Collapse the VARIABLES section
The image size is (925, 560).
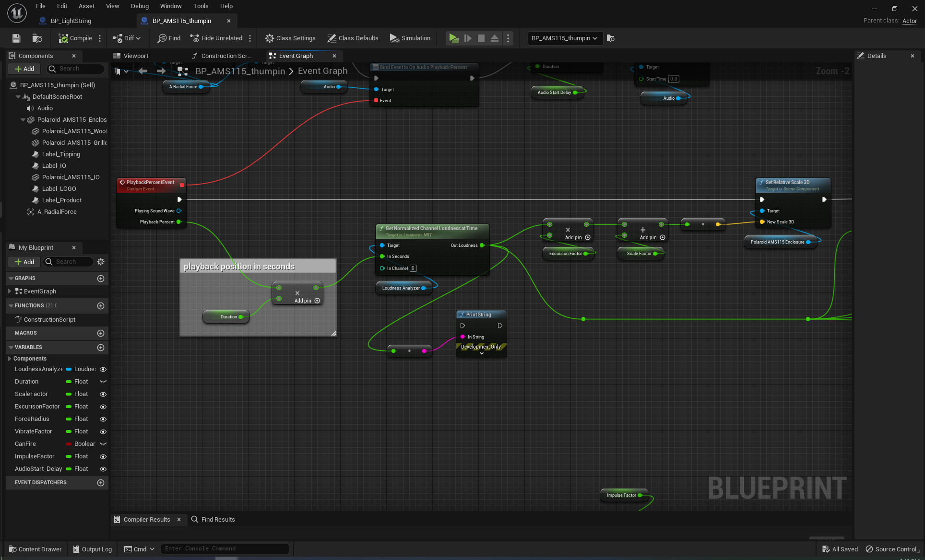coord(11,348)
